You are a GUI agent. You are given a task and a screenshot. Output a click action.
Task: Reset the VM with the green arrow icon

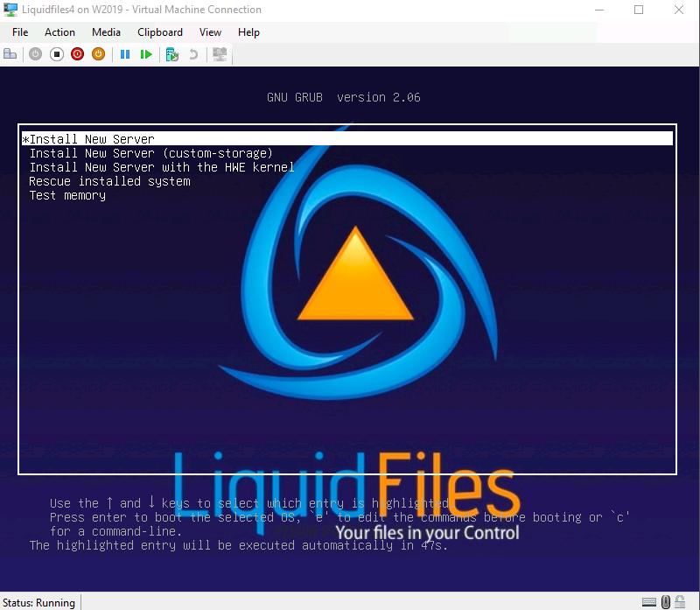(146, 54)
